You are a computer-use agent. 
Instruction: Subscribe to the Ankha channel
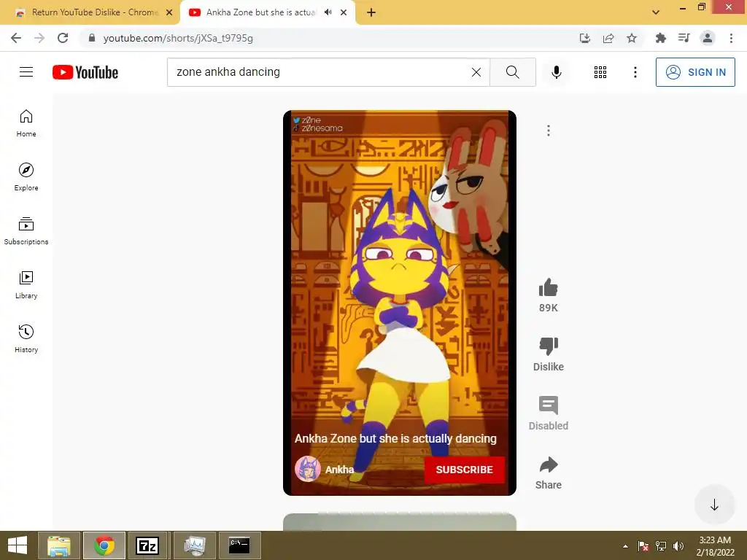[x=464, y=470]
